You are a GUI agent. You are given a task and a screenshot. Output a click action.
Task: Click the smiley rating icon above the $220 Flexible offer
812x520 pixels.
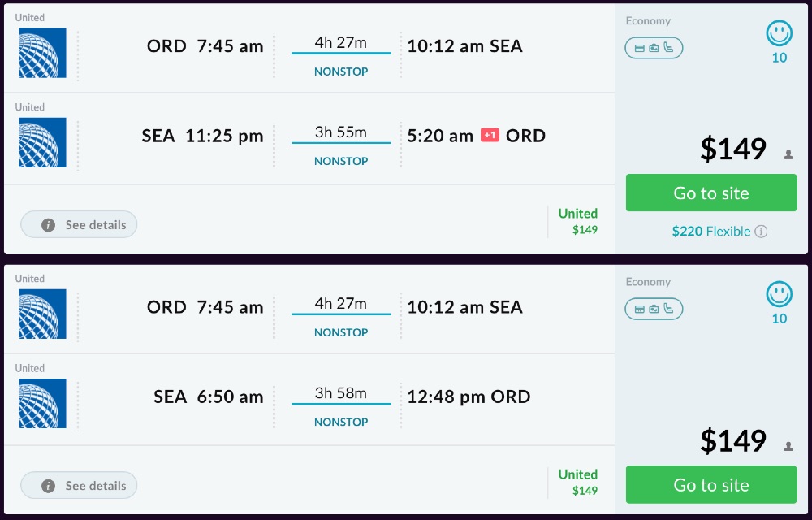click(780, 33)
